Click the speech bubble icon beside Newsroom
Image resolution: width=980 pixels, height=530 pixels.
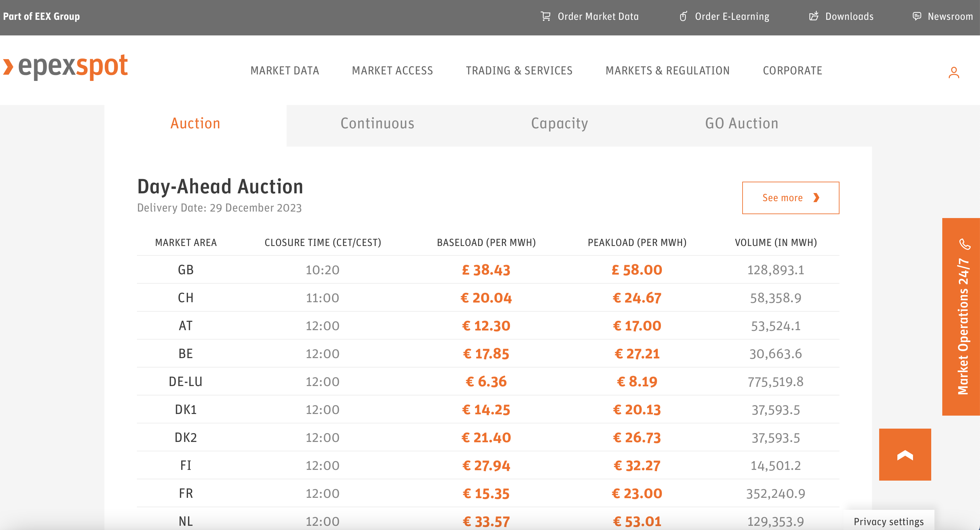pyautogui.click(x=917, y=16)
